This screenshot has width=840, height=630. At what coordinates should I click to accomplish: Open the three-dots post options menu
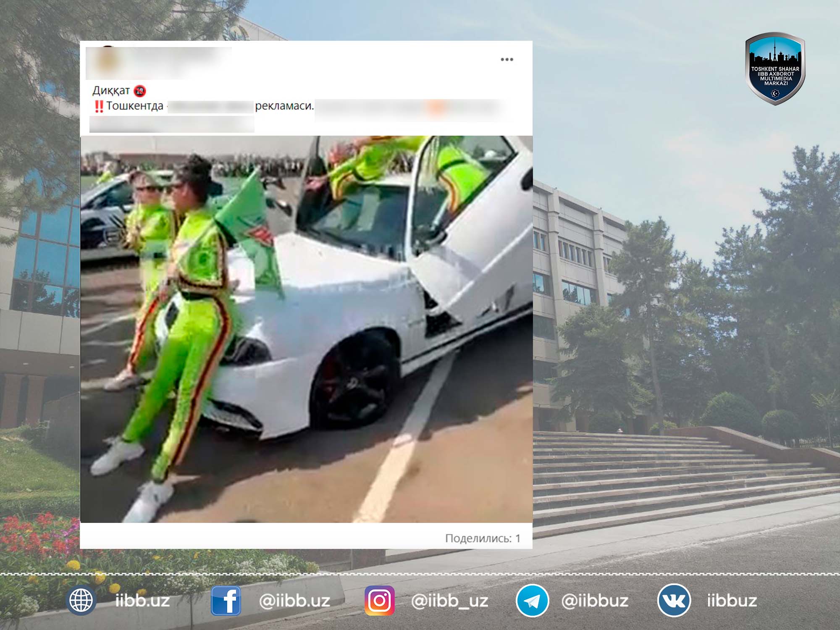tap(507, 60)
